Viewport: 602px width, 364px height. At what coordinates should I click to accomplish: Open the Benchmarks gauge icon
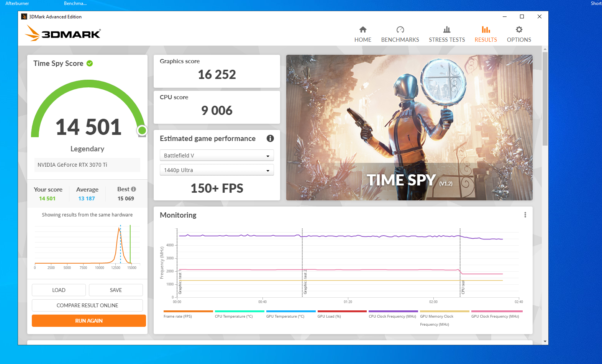pyautogui.click(x=400, y=30)
